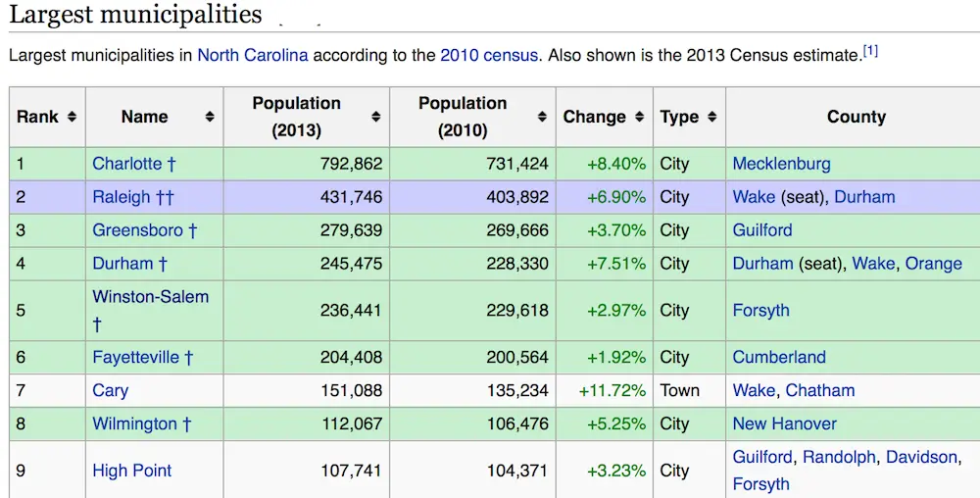The width and height of the screenshot is (980, 498).
Task: Open High Point city page
Action: coord(131,471)
